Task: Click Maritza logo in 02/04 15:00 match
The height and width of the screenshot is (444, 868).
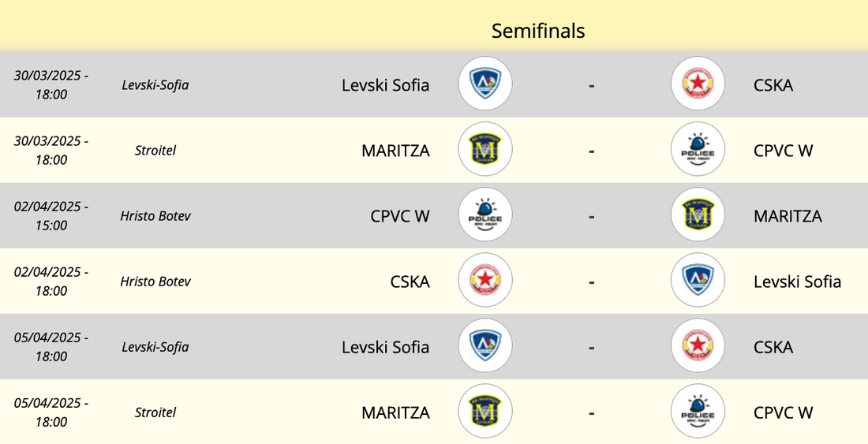Action: (x=698, y=215)
